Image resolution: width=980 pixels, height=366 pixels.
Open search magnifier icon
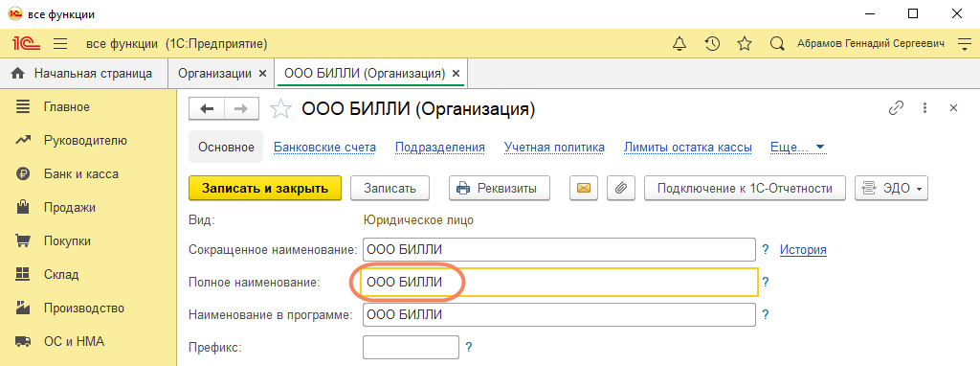[x=777, y=44]
